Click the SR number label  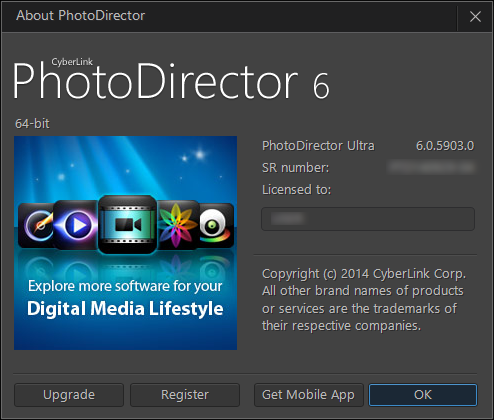click(295, 168)
